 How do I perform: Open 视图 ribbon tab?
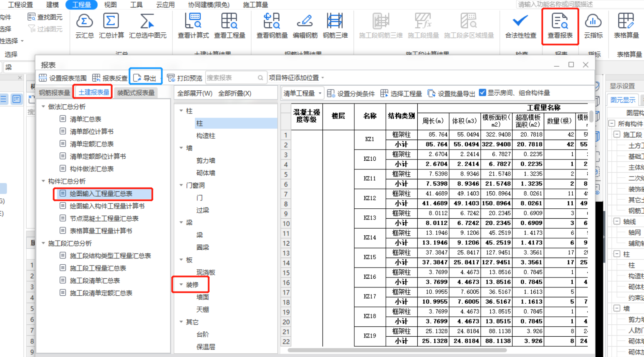tap(110, 5)
